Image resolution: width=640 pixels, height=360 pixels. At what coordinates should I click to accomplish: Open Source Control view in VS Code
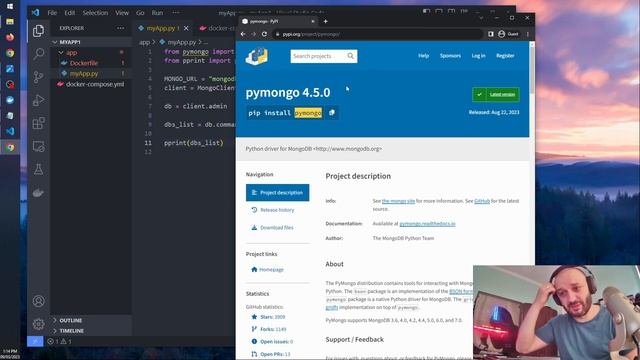point(38,77)
